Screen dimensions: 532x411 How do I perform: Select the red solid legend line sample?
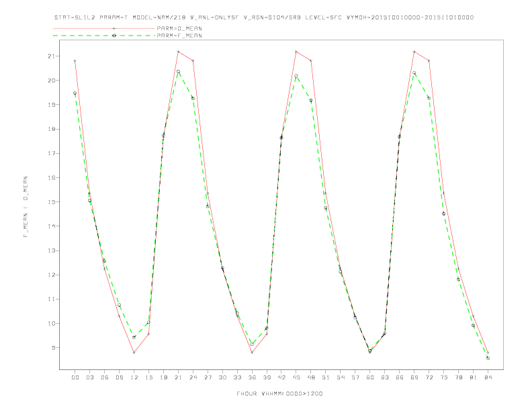click(104, 28)
